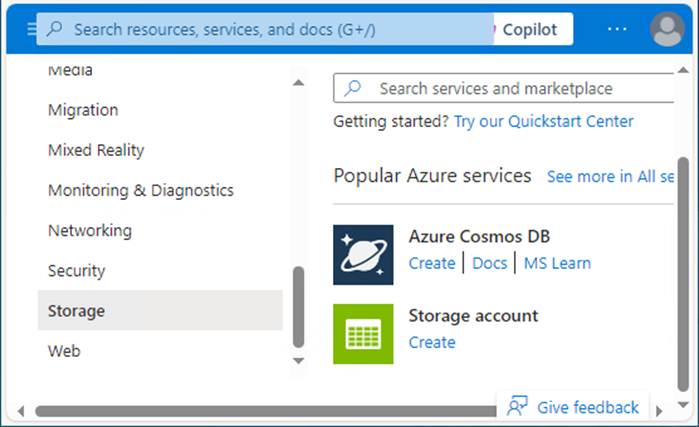Click the magnifier icon in top search bar

(55, 29)
